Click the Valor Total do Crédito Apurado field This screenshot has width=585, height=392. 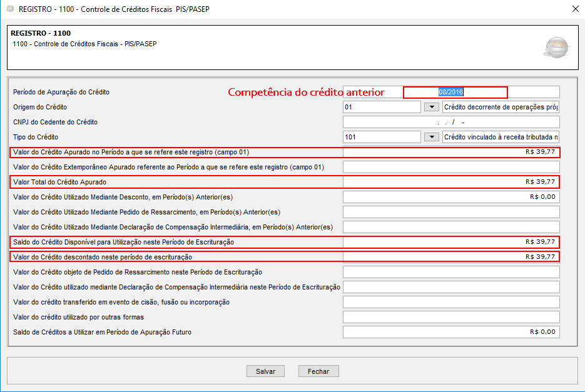point(451,182)
